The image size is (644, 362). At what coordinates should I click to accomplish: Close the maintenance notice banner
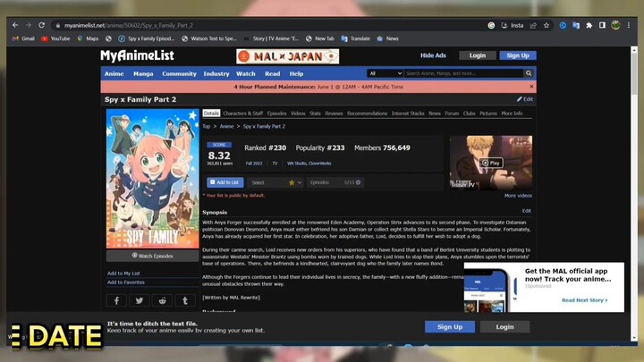tap(531, 87)
